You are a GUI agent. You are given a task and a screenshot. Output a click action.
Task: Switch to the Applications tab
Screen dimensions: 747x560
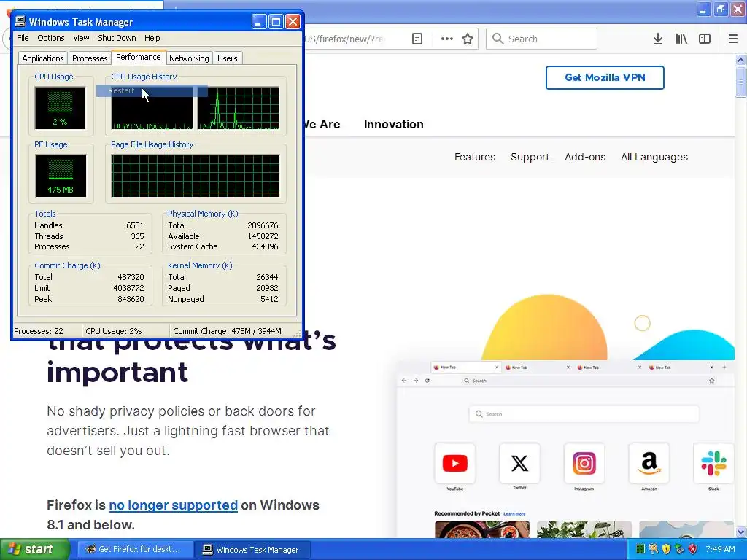43,58
